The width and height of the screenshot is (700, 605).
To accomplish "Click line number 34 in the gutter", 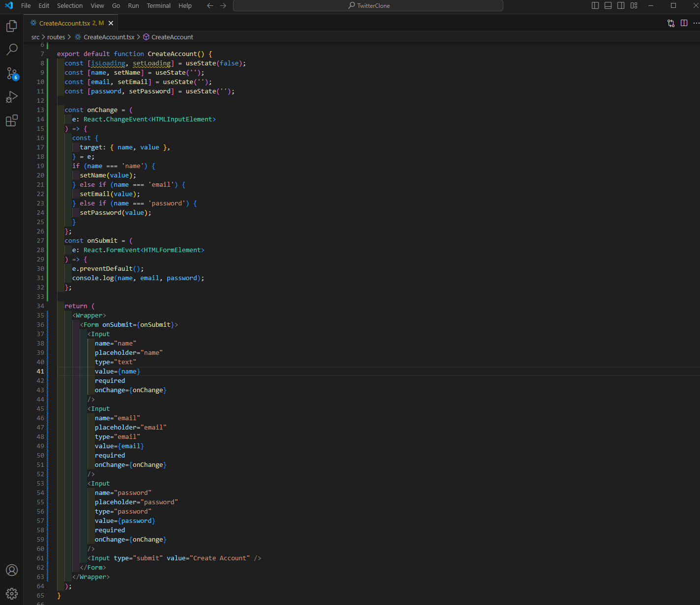I will click(x=40, y=306).
